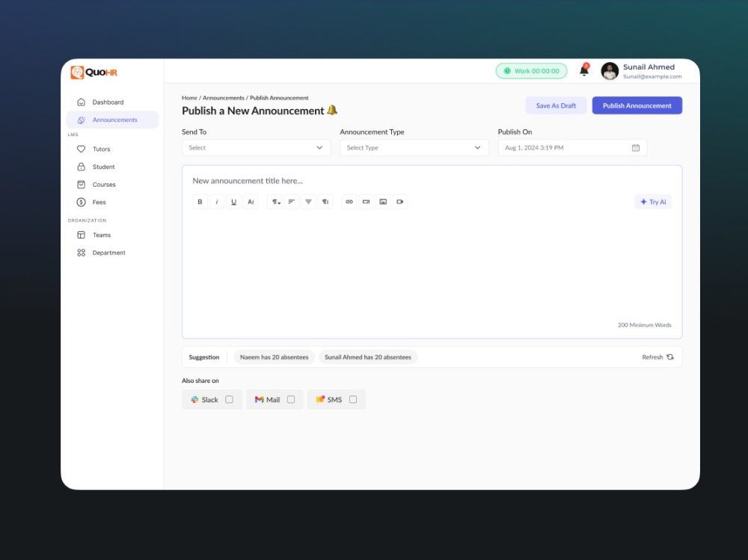
Task: Click the Teams layout icon
Action: 81,235
